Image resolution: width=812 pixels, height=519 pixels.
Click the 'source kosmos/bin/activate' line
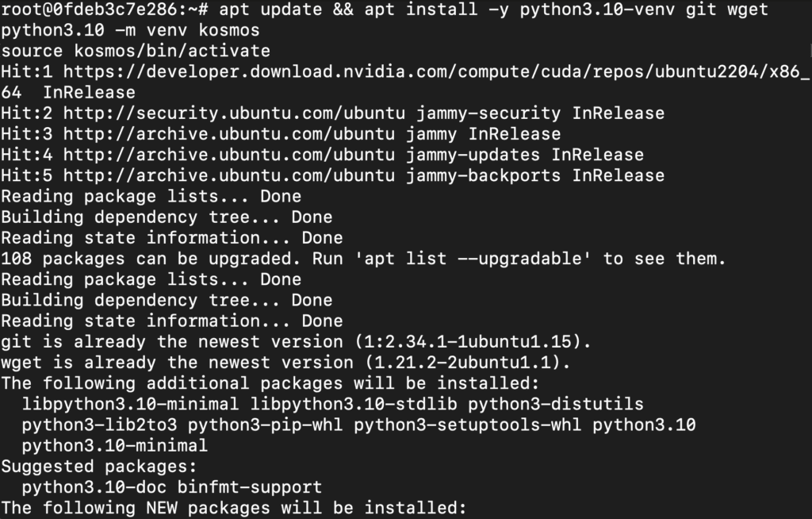tap(135, 52)
